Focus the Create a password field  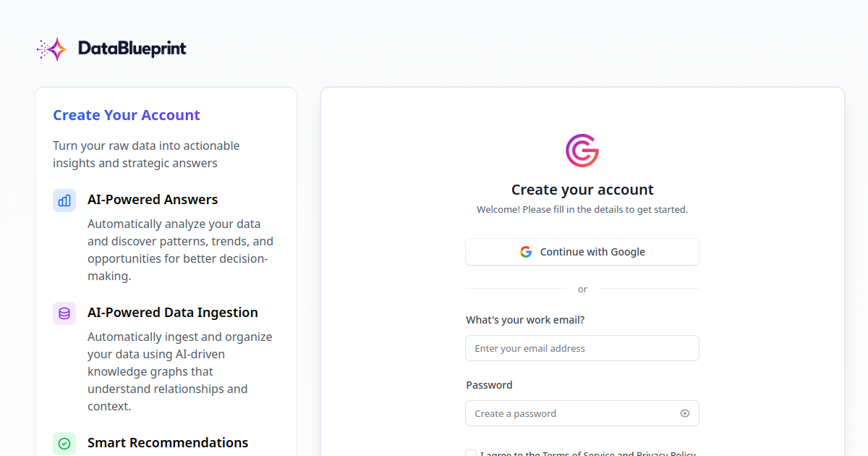pos(582,413)
